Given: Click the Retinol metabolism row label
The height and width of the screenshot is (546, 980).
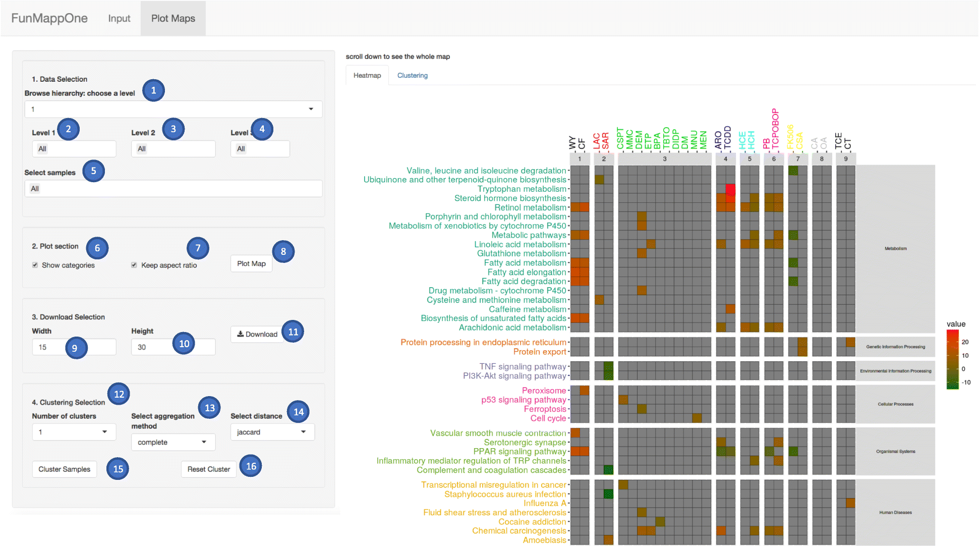Looking at the screenshot, I should tap(530, 208).
